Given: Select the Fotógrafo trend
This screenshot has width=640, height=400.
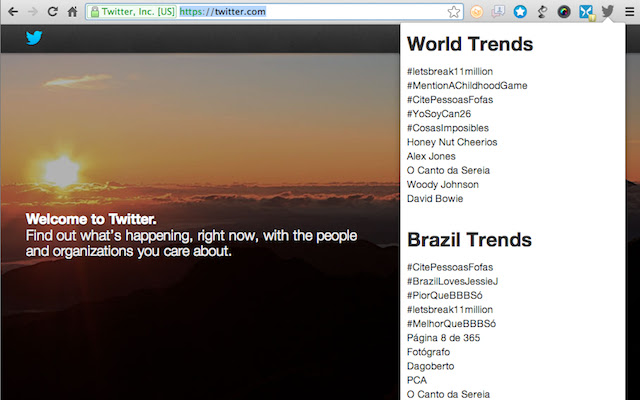Looking at the screenshot, I should pyautogui.click(x=429, y=352).
